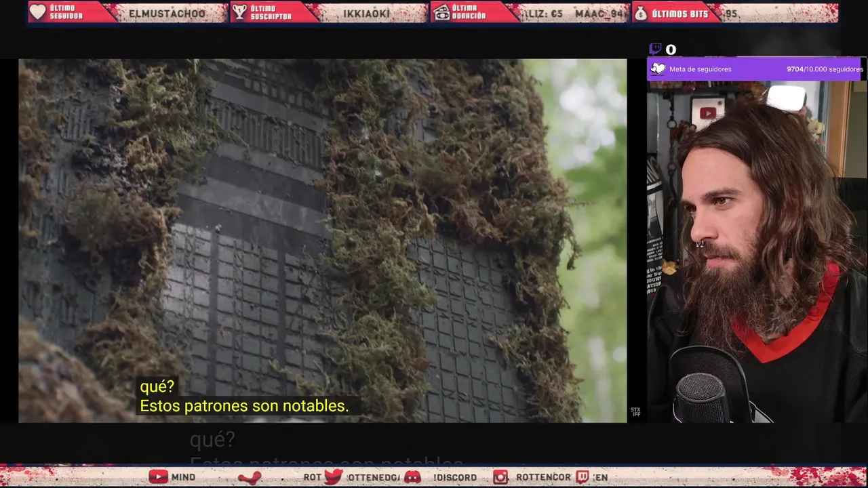The width and height of the screenshot is (868, 488).
Task: Click the streamer webcam feed
Action: pyautogui.click(x=757, y=251)
